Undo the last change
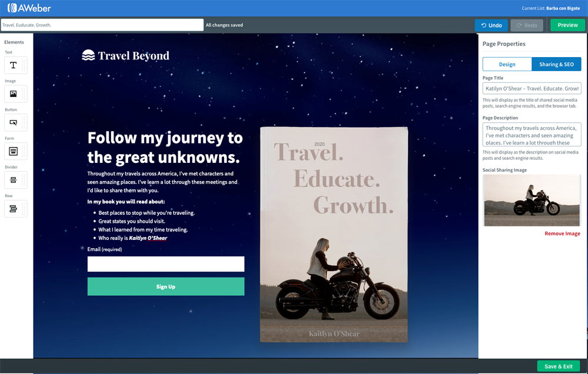588x374 pixels. click(x=491, y=25)
